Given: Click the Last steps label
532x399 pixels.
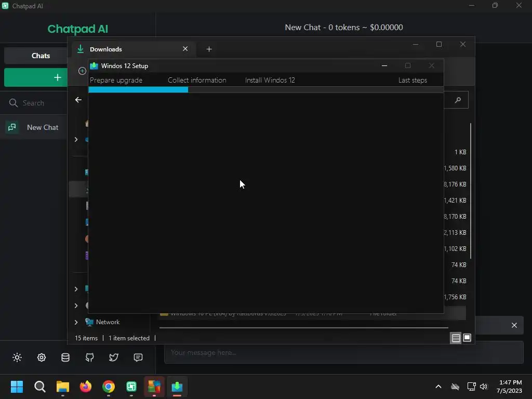Looking at the screenshot, I should pos(413,81).
